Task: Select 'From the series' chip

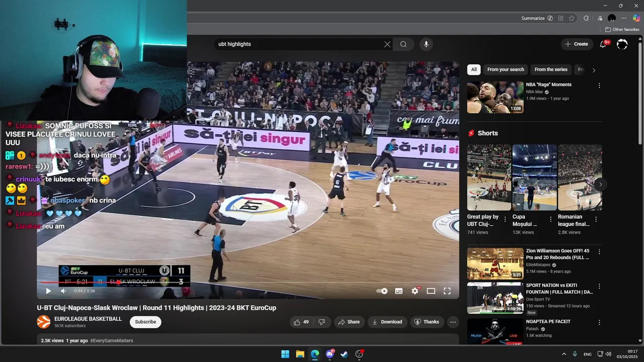Action: pyautogui.click(x=551, y=69)
